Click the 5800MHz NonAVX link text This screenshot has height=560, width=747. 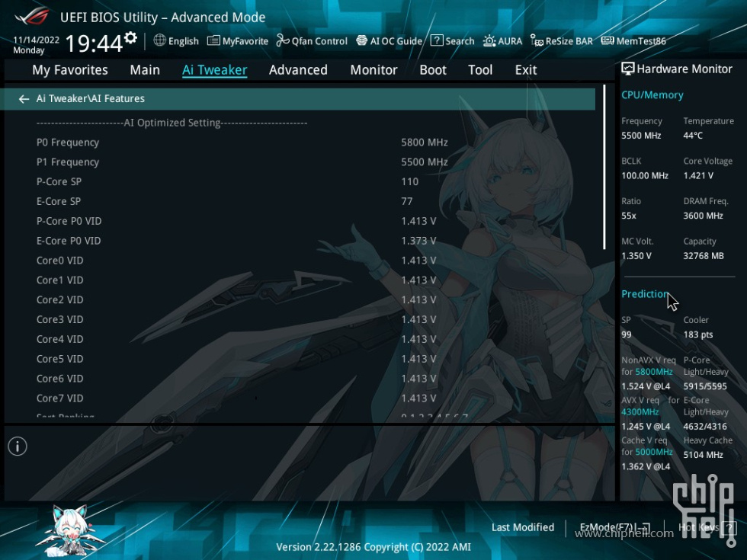tap(654, 372)
